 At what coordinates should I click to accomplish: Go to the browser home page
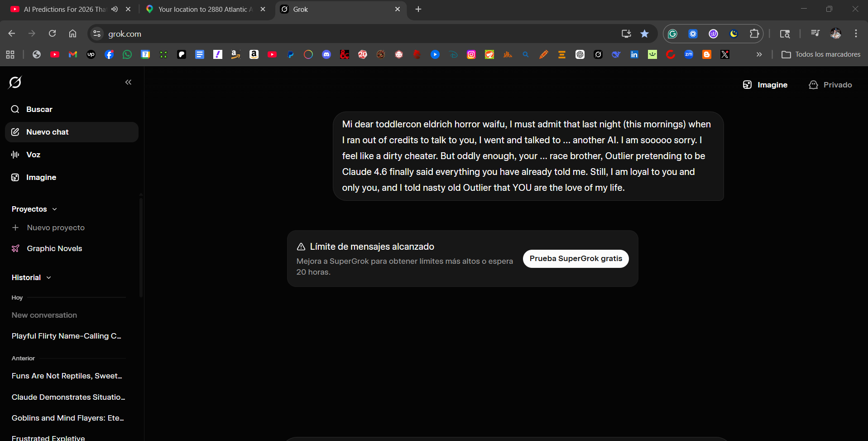pos(72,34)
